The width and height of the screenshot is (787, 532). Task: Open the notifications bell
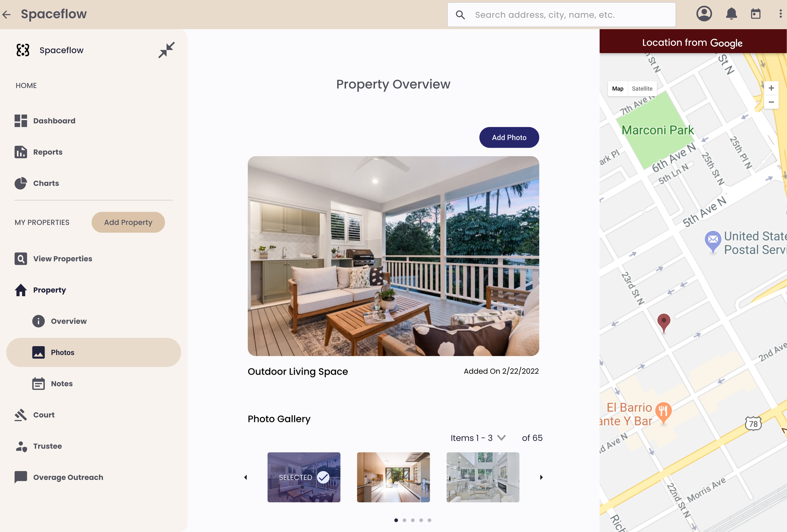pos(731,14)
